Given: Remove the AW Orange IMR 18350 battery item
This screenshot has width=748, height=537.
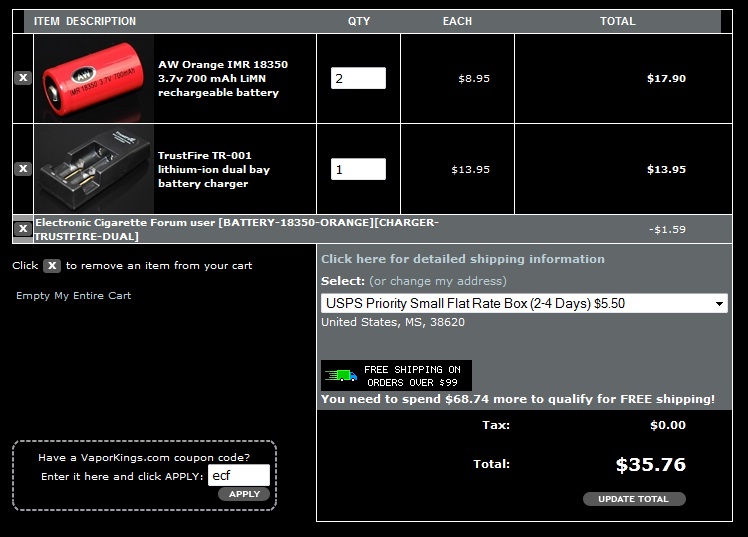Looking at the screenshot, I should tap(23, 78).
